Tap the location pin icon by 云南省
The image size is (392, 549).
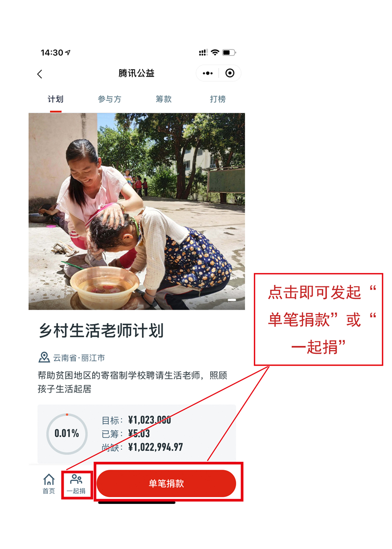[x=44, y=357]
